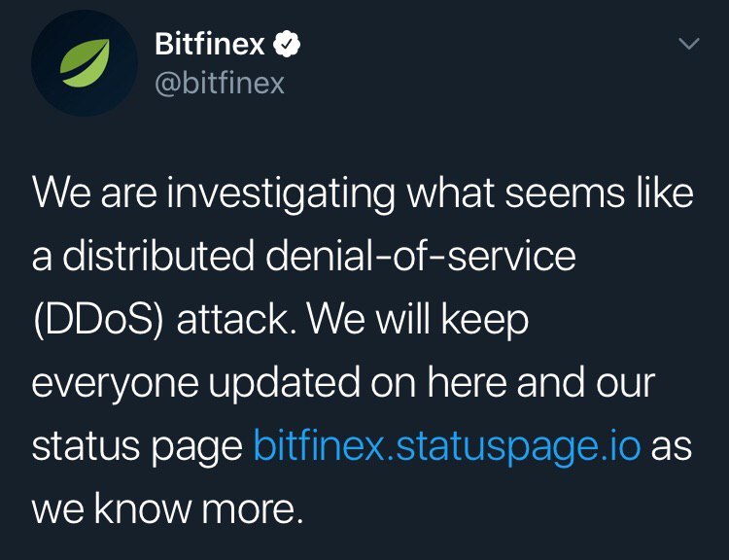This screenshot has width=729, height=560.
Task: Click the @bitfinex handle
Action: click(x=220, y=83)
